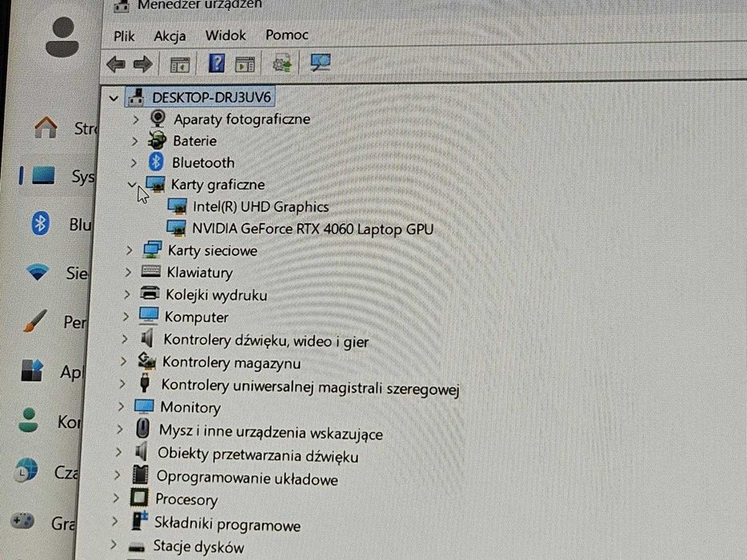Screen dimensions: 747x560
Task: Toggle the action pane toolbar icon
Action: (x=245, y=64)
